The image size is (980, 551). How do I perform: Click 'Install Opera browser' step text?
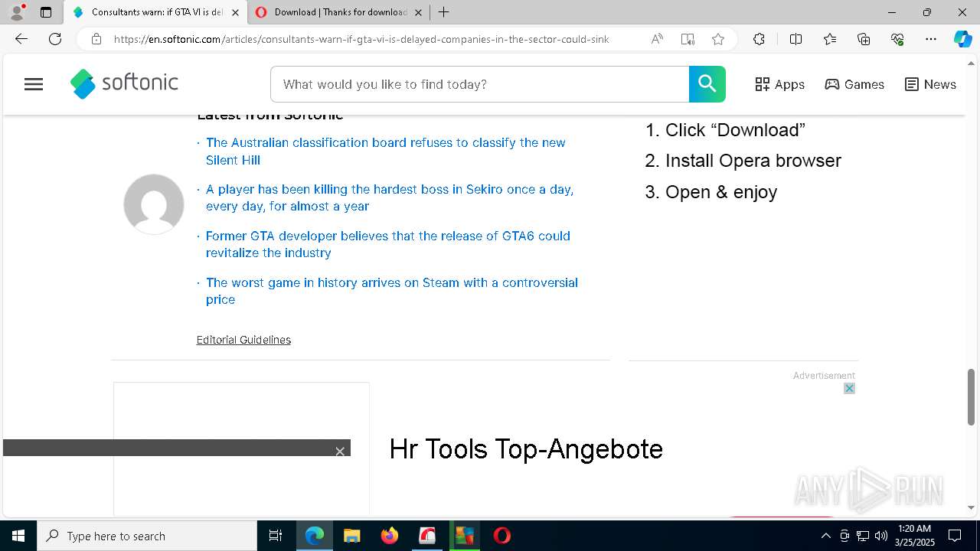pos(753,161)
